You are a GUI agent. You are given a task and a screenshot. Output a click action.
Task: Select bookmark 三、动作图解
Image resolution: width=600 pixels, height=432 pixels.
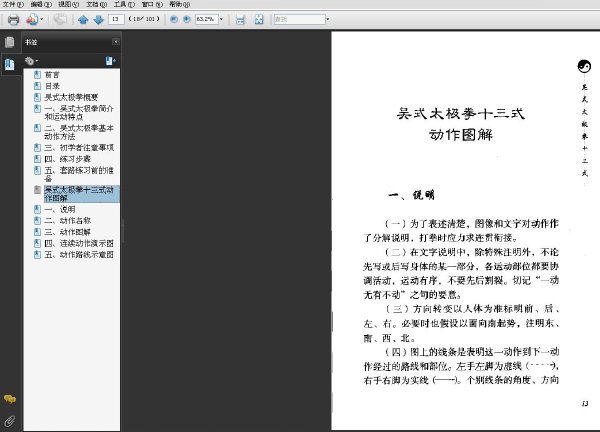pos(67,232)
